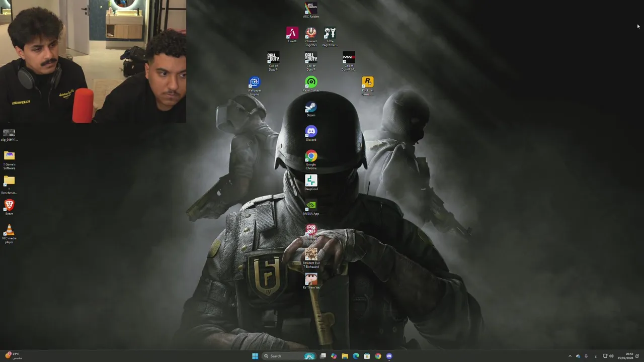Launch FiveM from the desktop
Image resolution: width=644 pixels, height=362 pixels.
point(292,35)
